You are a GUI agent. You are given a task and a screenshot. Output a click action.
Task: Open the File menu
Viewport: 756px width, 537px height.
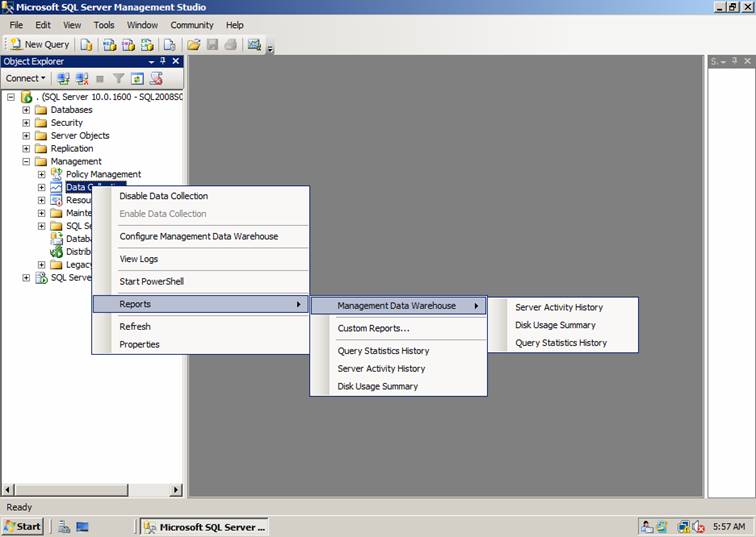(16, 25)
